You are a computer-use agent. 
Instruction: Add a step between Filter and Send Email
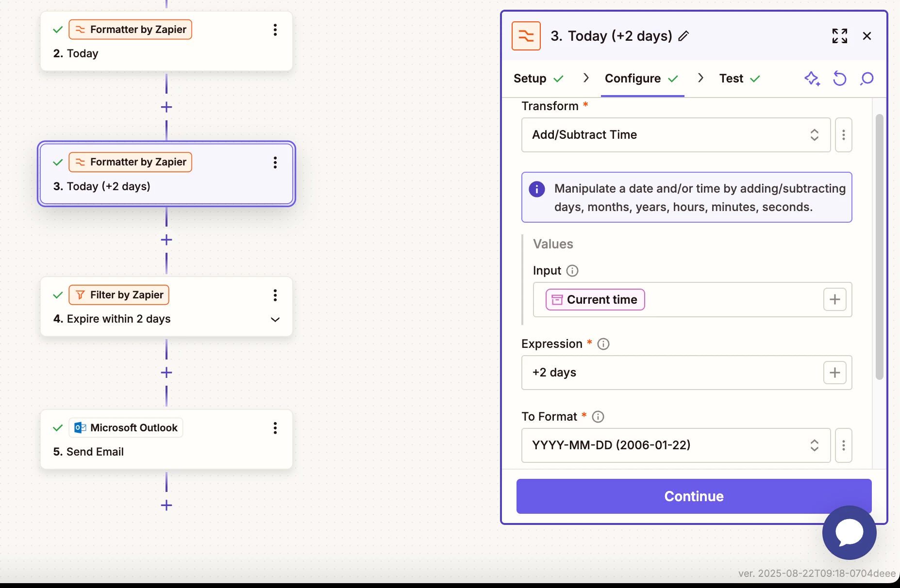point(167,373)
